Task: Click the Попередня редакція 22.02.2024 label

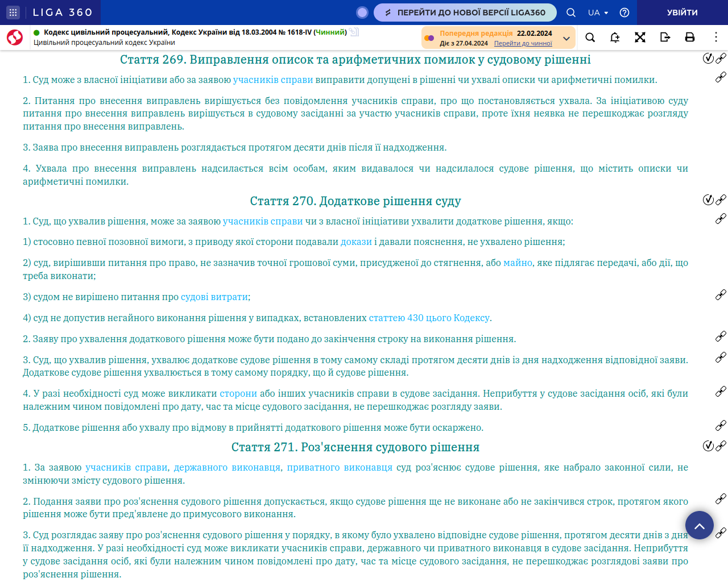Action: [496, 34]
